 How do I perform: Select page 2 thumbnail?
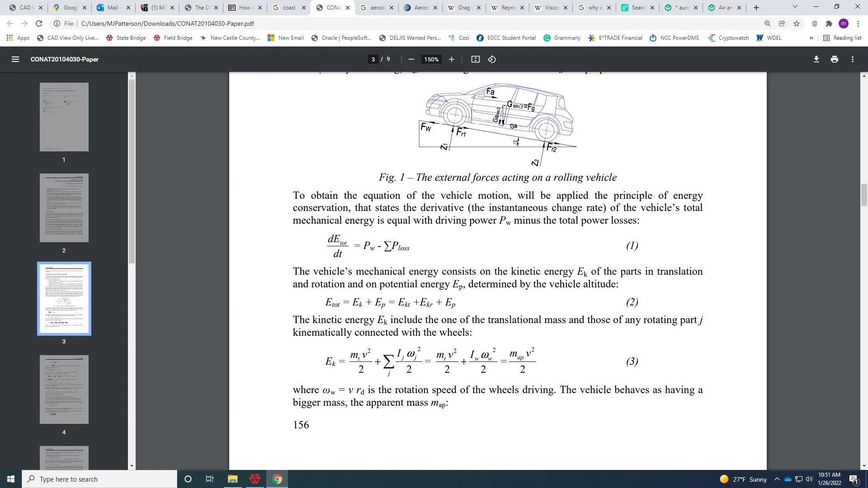tap(64, 208)
